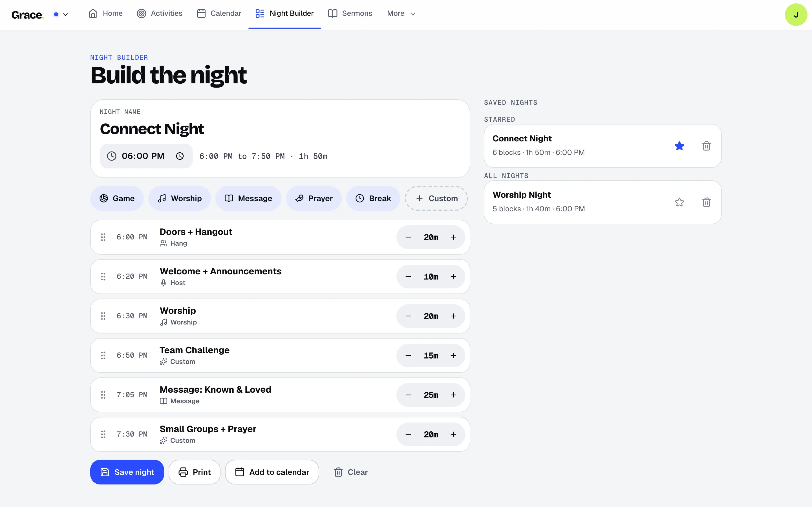
Task: Click the Print button
Action: tap(195, 472)
